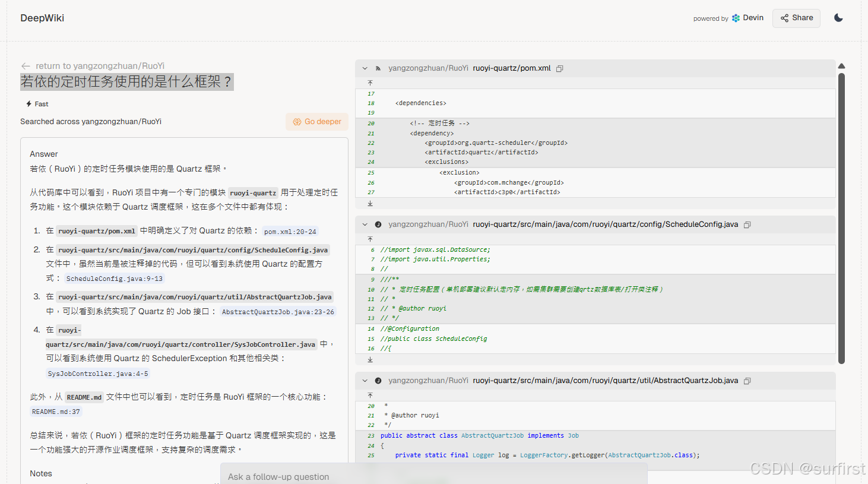The image size is (868, 484).
Task: Click line 23 artifactId quartz
Action: [481, 153]
